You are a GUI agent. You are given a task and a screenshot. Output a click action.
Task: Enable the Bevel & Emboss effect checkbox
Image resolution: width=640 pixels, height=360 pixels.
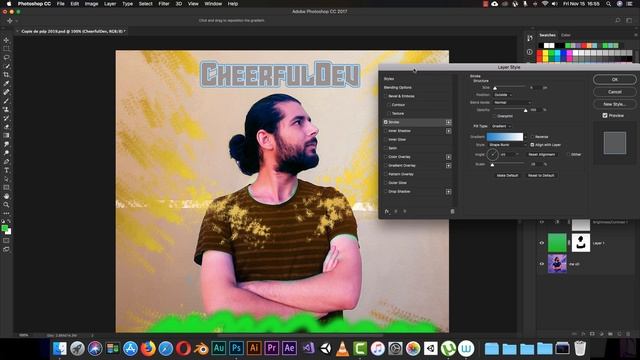(x=385, y=96)
